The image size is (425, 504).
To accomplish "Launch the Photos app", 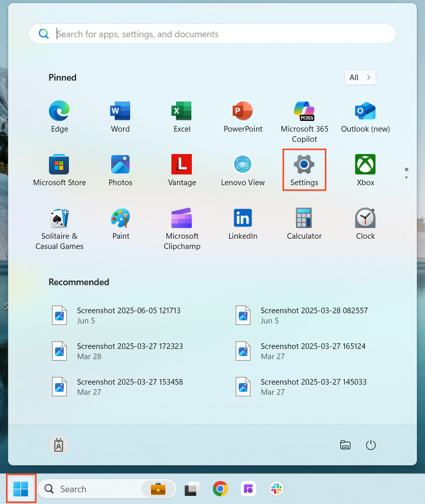I will pyautogui.click(x=120, y=170).
